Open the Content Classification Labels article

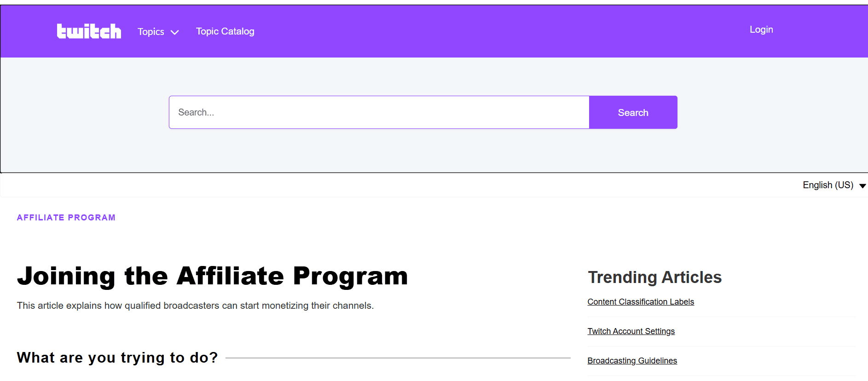click(641, 302)
